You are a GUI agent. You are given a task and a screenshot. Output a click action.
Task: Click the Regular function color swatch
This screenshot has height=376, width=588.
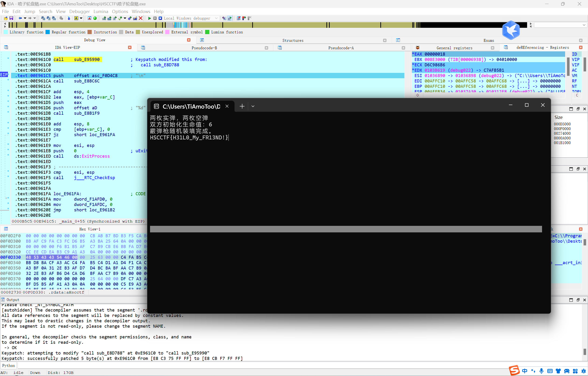[x=48, y=32]
